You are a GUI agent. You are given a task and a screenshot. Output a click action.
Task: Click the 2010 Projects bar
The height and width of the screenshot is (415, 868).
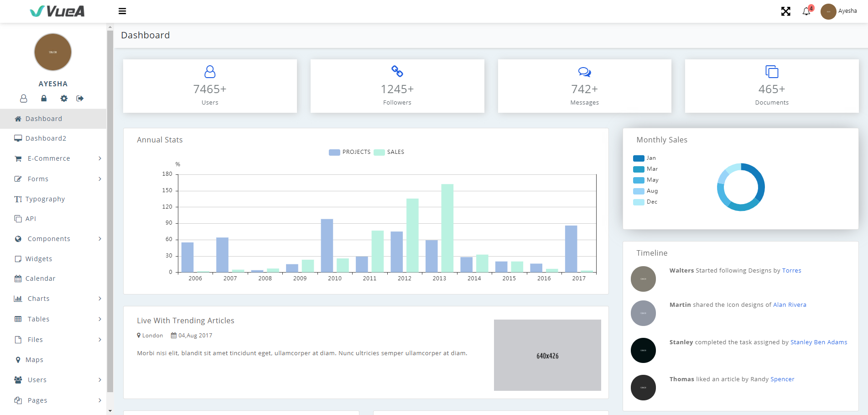[x=327, y=246]
